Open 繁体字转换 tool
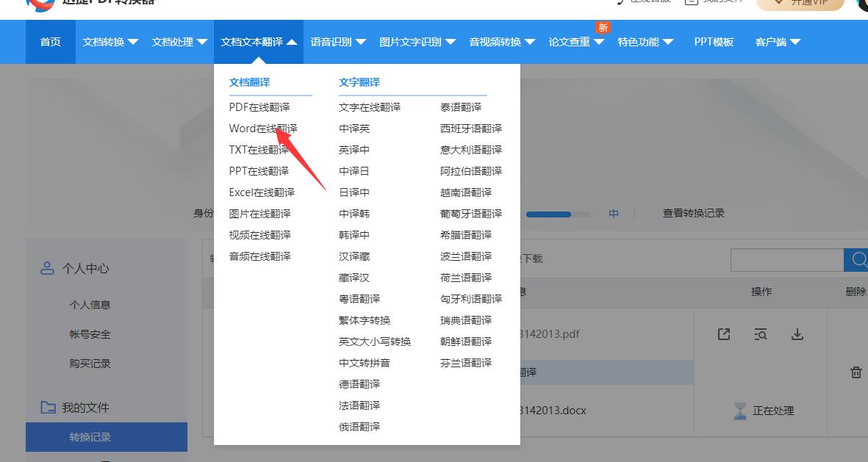Viewport: 868px width, 462px height. point(365,320)
